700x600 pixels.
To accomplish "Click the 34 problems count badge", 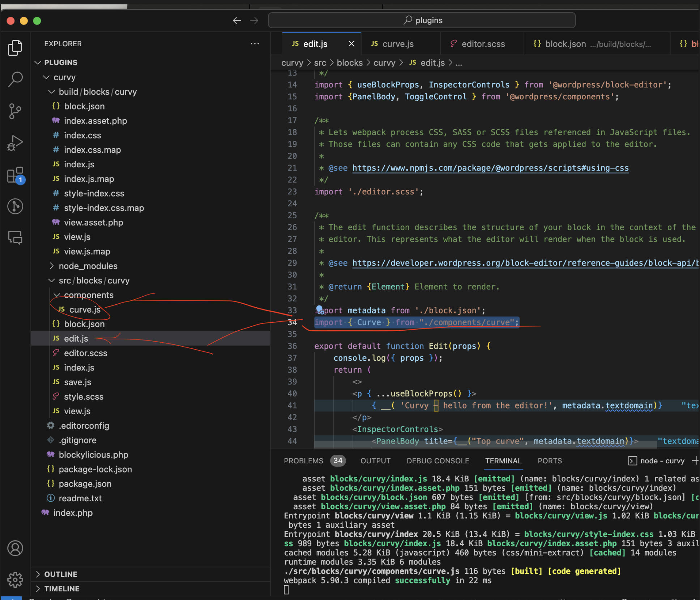I will pos(338,461).
